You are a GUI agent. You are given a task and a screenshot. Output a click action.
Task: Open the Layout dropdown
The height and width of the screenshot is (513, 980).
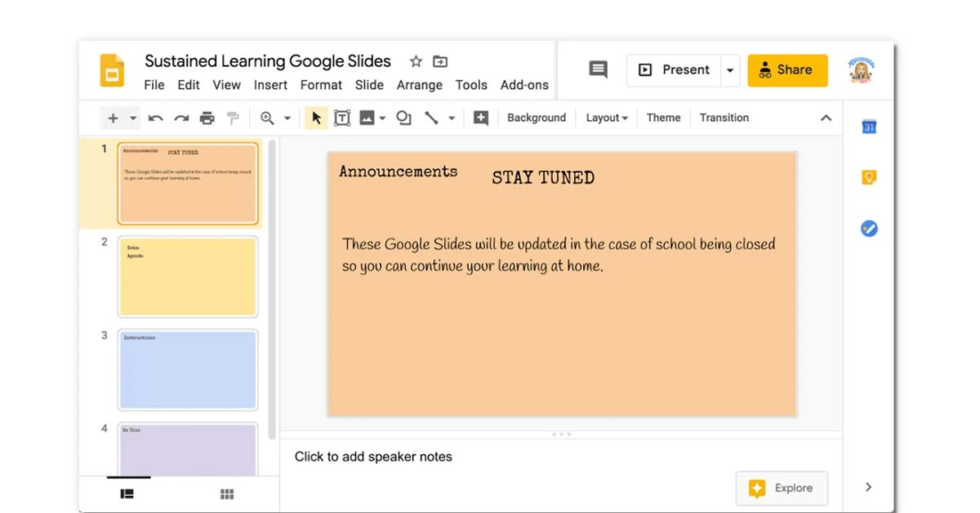coord(606,118)
